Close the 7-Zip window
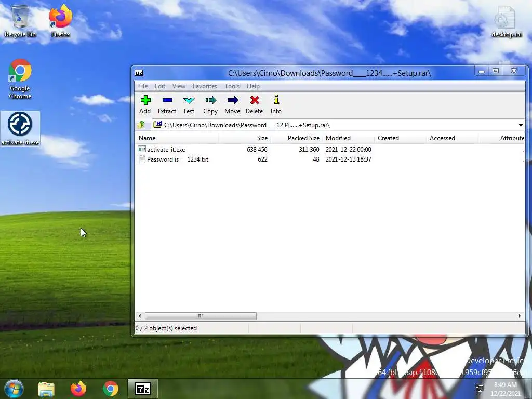The image size is (532, 399). point(514,71)
